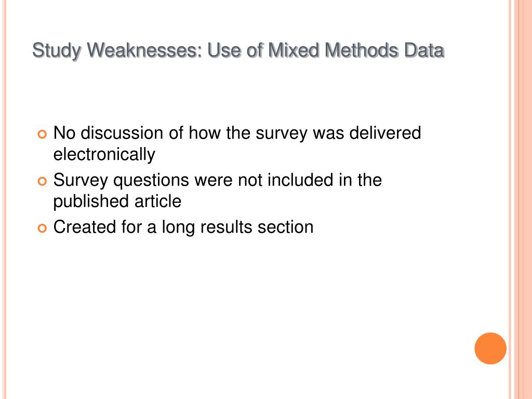Click the word Study in the title
The height and width of the screenshot is (399, 532).
[57, 51]
